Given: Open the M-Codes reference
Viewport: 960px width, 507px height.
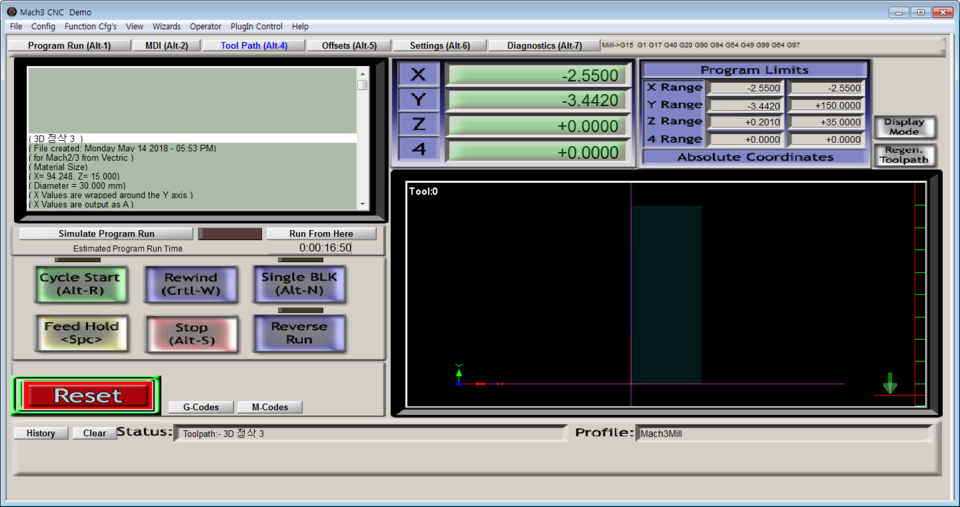Looking at the screenshot, I should 269,407.
